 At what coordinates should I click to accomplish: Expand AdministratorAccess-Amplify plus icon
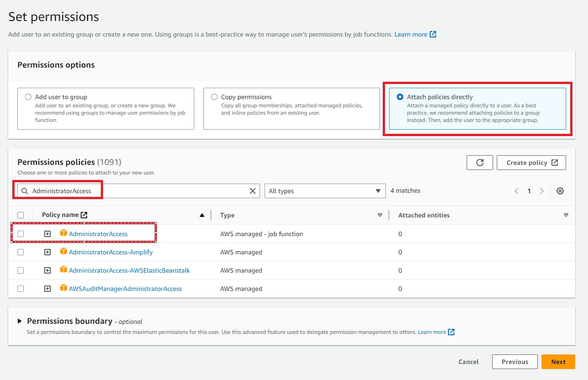click(47, 252)
